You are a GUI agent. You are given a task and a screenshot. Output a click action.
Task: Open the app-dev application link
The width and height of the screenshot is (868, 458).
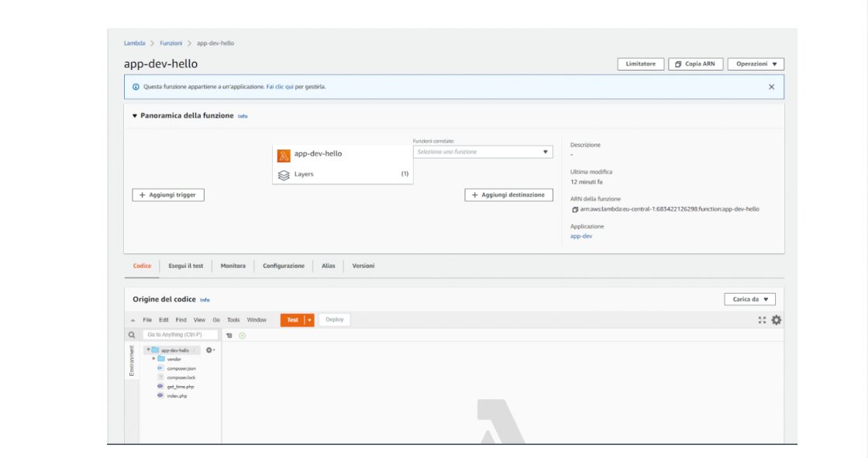pyautogui.click(x=581, y=236)
